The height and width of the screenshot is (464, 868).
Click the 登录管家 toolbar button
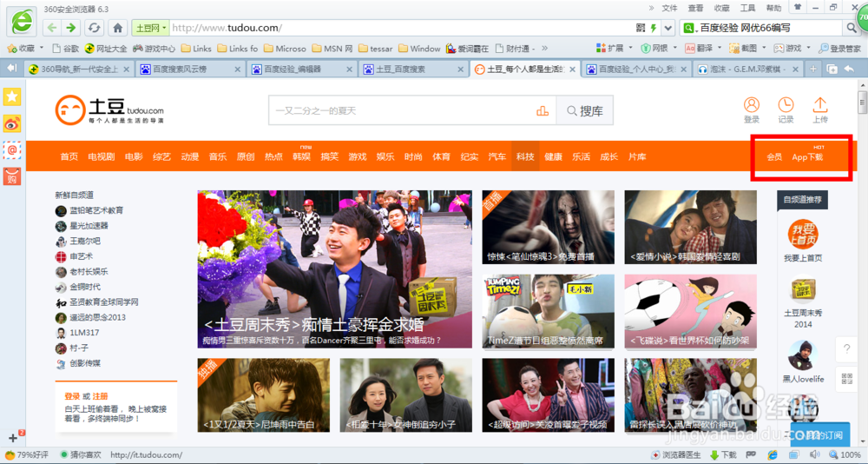(x=839, y=49)
